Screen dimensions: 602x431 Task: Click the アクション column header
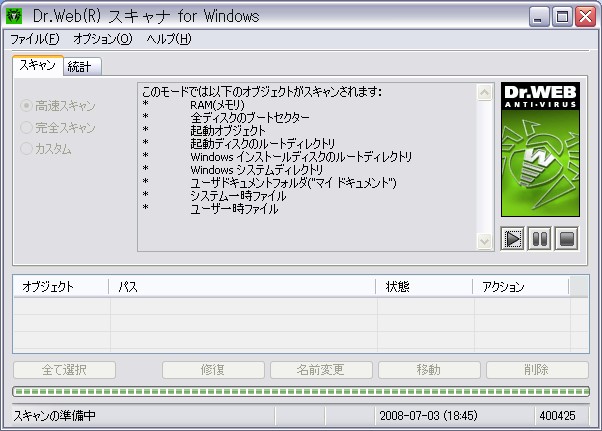521,287
